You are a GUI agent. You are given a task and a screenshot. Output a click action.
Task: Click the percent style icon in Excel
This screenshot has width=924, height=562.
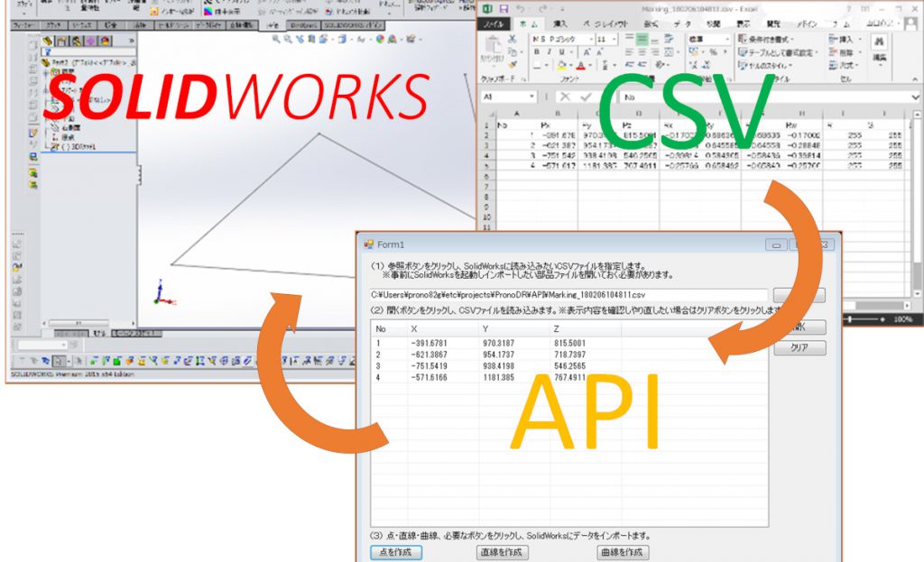(713, 52)
